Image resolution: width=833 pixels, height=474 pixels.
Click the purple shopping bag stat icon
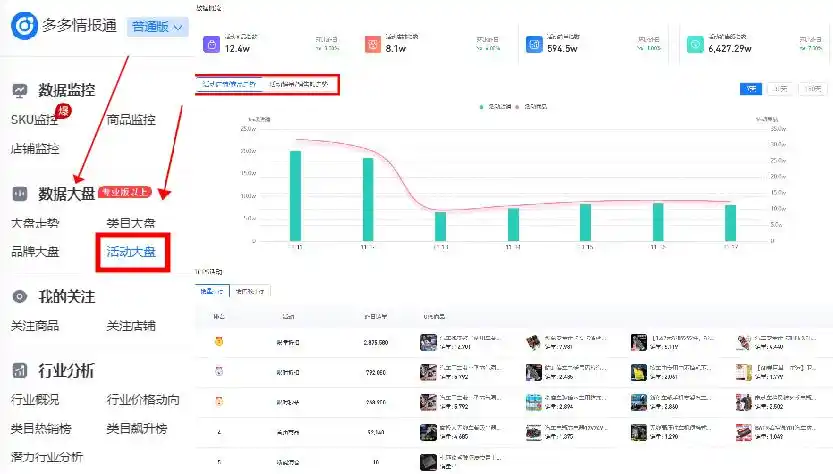211,44
